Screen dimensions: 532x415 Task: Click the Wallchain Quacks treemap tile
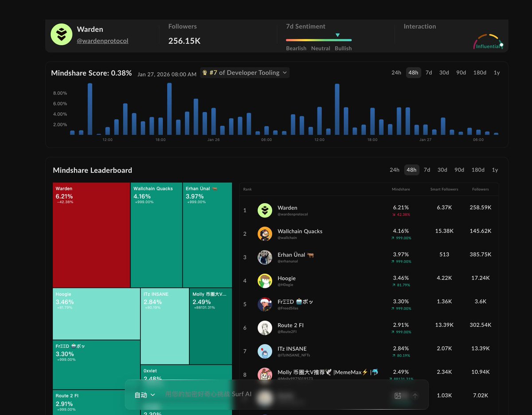156,235
